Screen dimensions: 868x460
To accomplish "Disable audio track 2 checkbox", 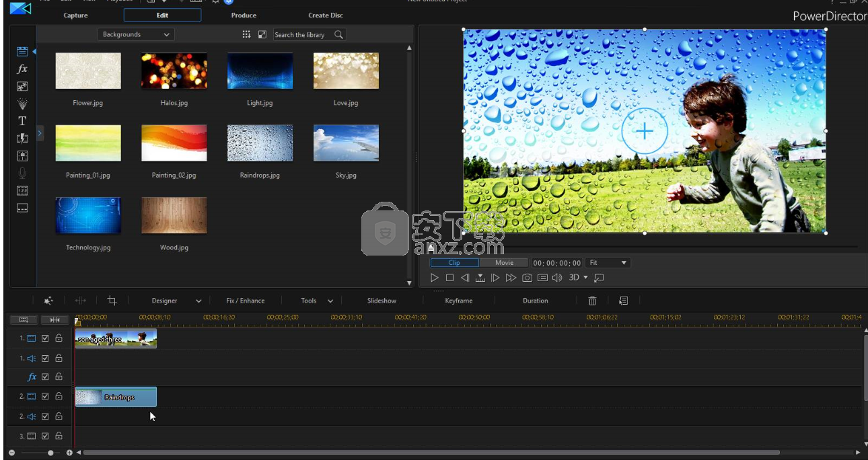I will pos(46,416).
